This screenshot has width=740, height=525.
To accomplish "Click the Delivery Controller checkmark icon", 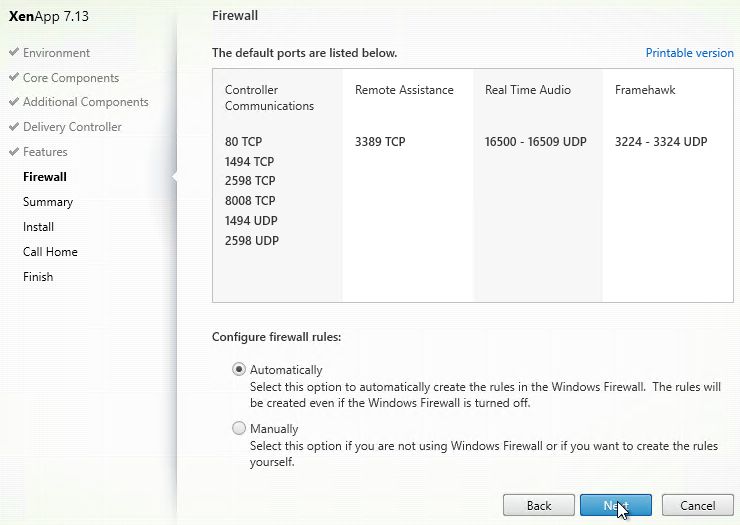I will tap(14, 127).
